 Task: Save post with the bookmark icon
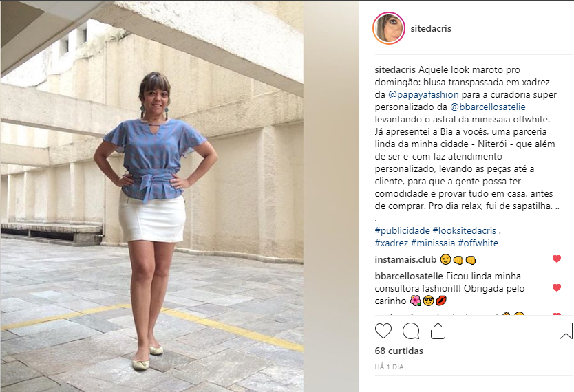coord(566,330)
